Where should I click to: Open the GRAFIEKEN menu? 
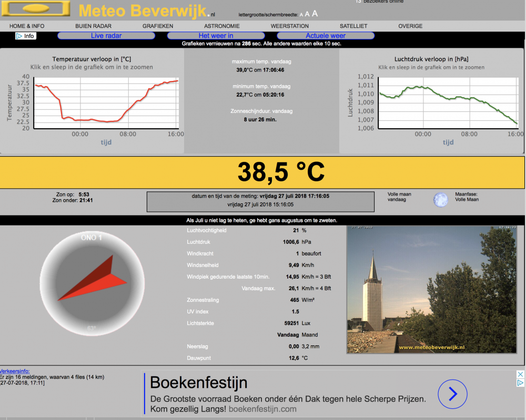158,26
